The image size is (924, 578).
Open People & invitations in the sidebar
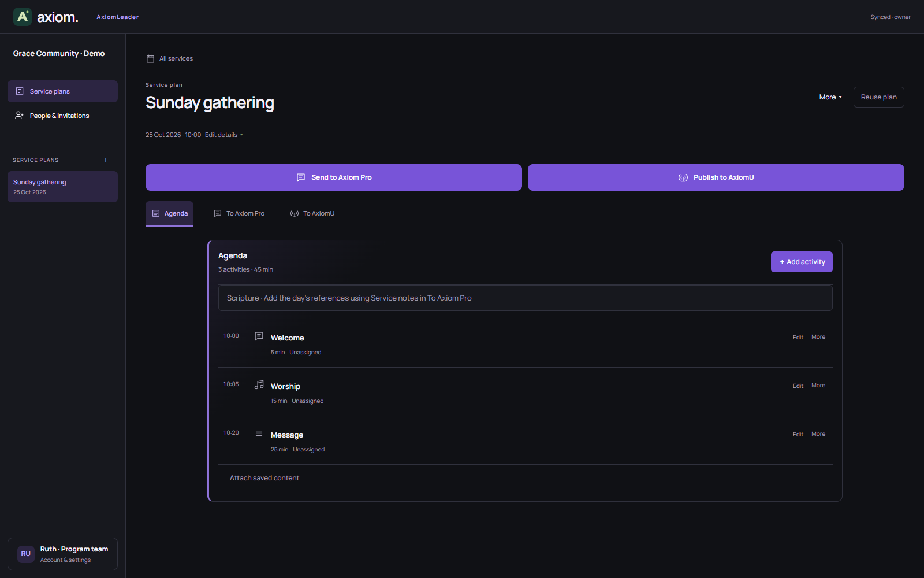(x=62, y=116)
